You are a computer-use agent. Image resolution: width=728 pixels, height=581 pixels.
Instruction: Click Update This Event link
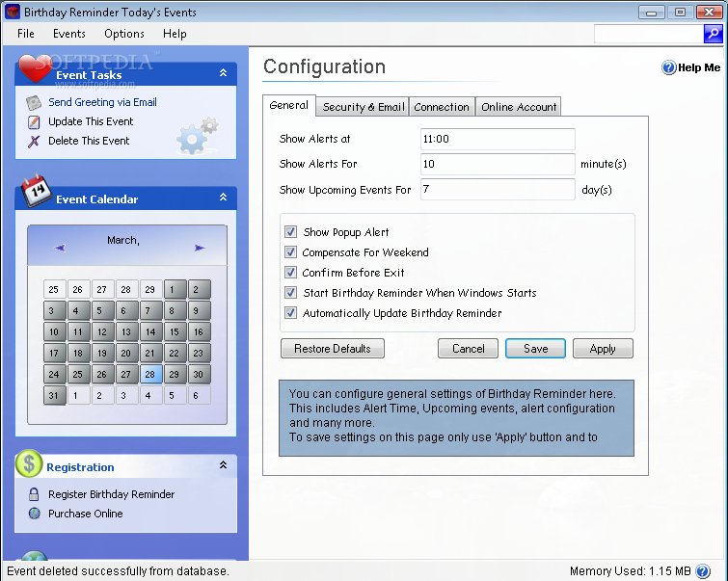click(x=91, y=121)
